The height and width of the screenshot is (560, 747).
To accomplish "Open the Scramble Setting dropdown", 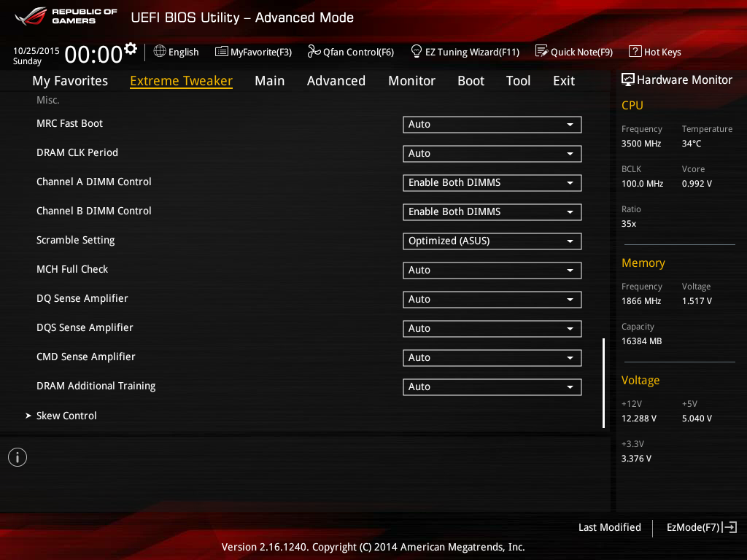I will 492,241.
